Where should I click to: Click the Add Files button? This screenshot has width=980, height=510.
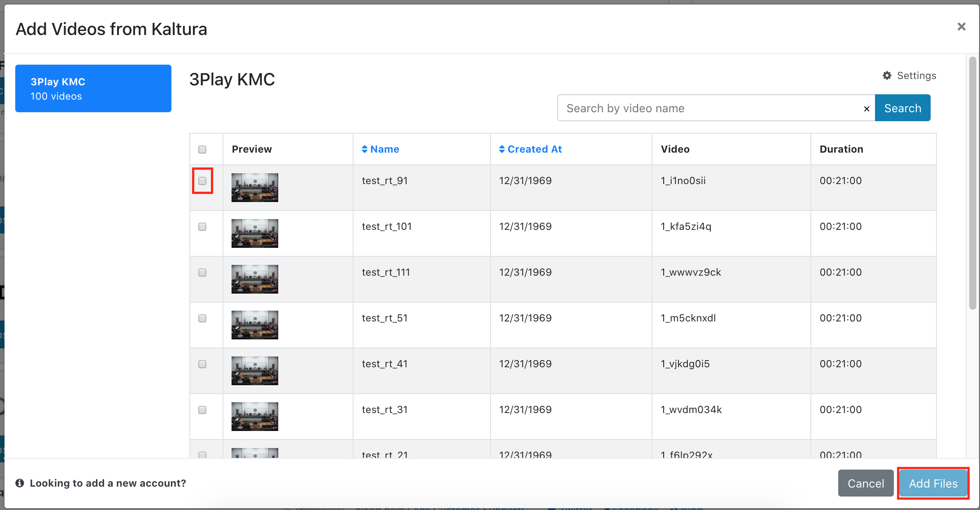tap(933, 483)
